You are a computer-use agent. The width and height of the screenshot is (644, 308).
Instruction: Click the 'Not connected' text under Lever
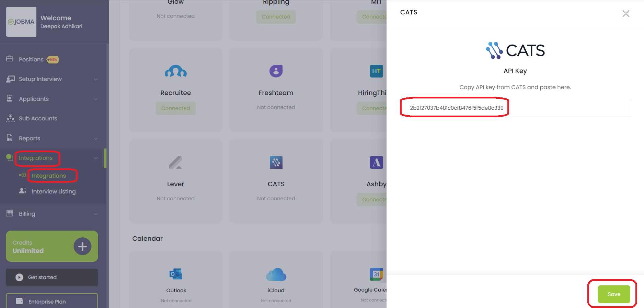tap(176, 199)
